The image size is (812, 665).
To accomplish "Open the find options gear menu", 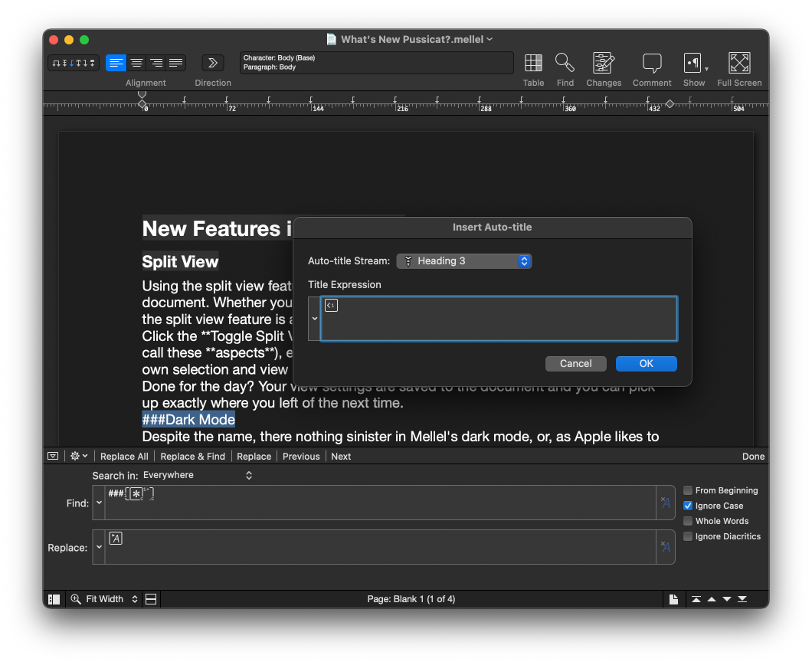I will tap(79, 456).
